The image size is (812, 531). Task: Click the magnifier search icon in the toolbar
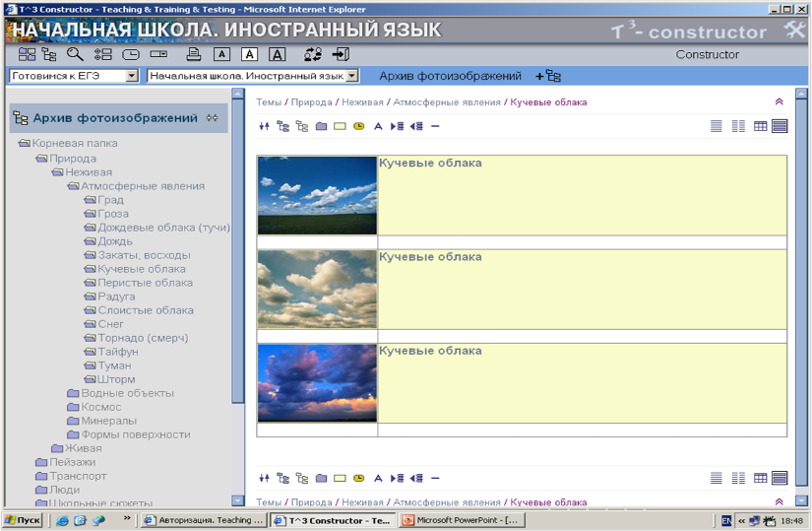(x=75, y=54)
